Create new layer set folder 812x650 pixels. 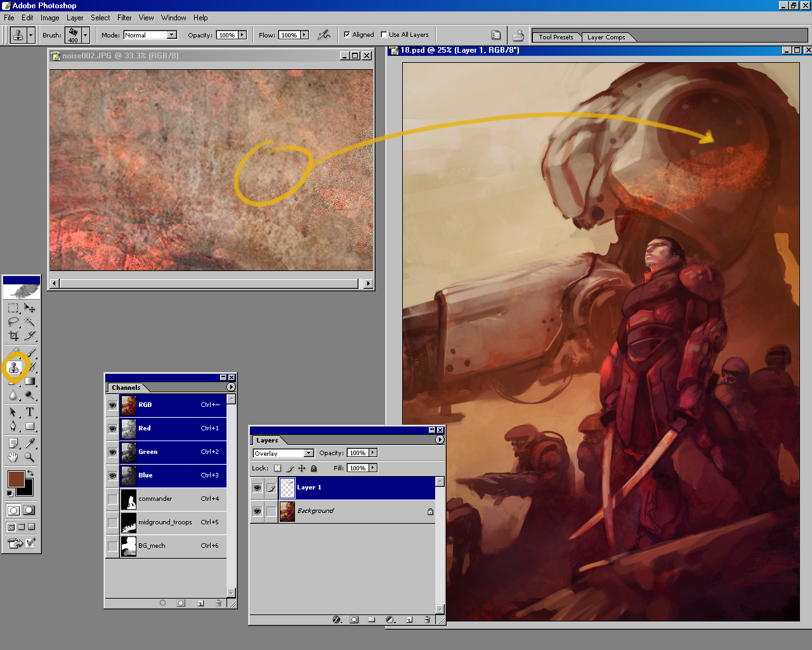pos(372,620)
